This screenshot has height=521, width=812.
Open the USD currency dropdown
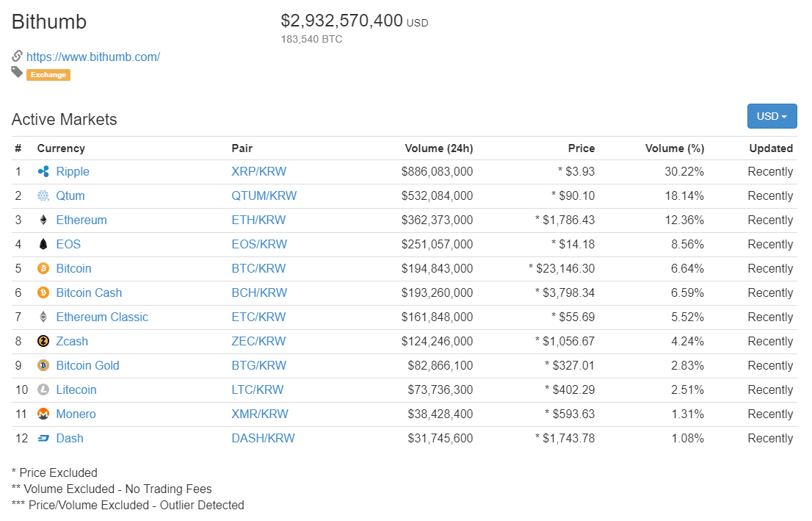click(772, 116)
